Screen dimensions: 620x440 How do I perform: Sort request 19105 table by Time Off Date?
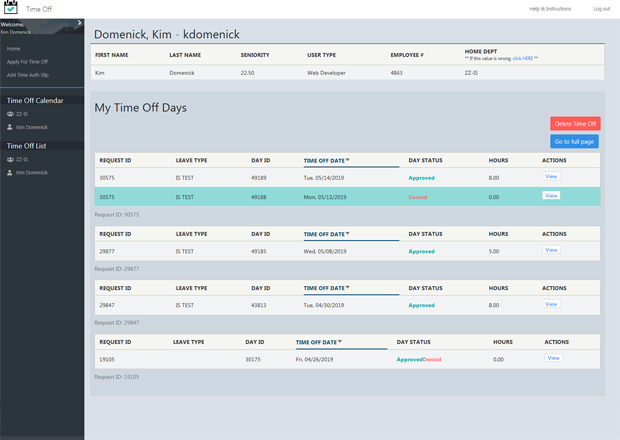(x=318, y=342)
